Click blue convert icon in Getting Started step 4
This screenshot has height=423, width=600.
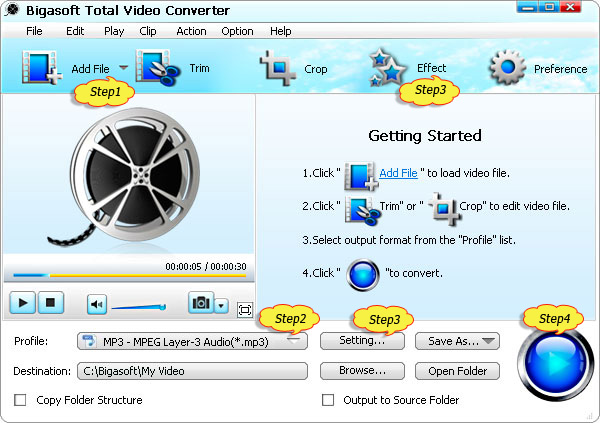363,274
